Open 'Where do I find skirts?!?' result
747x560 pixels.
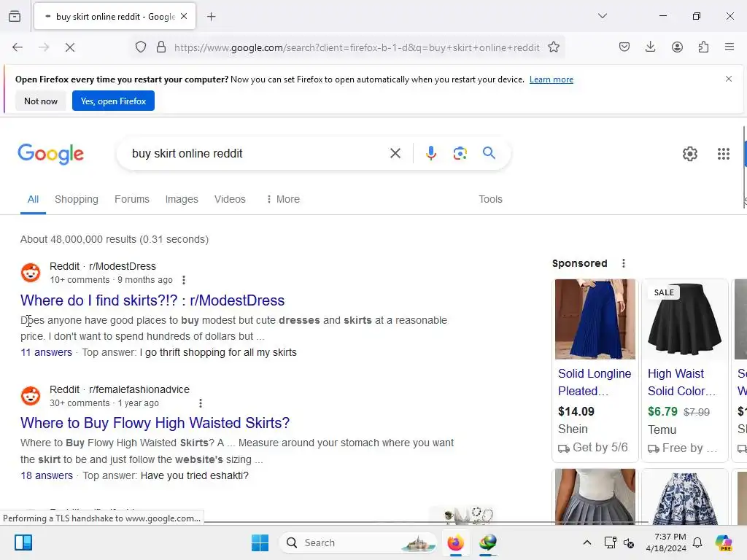(x=152, y=300)
